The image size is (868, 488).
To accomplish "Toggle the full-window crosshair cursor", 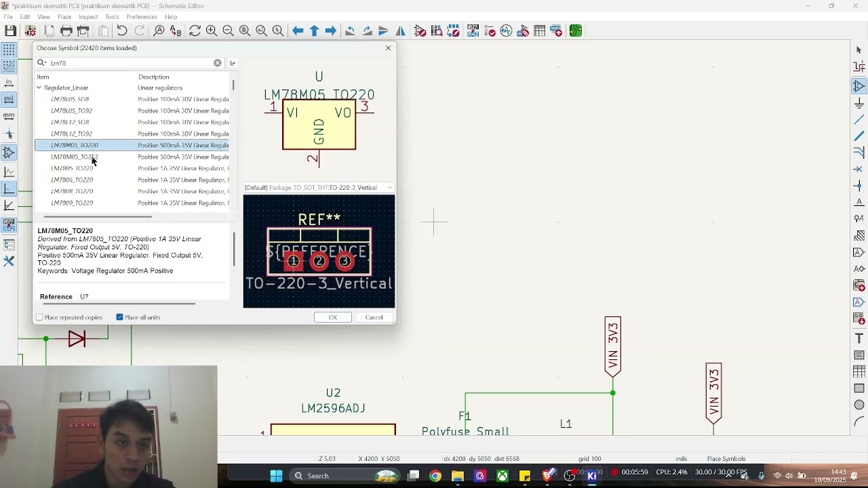I will coord(9,134).
